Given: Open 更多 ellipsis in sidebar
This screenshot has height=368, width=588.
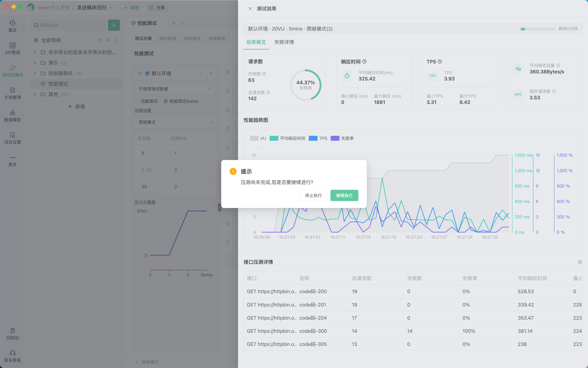Looking at the screenshot, I should click(12, 161).
